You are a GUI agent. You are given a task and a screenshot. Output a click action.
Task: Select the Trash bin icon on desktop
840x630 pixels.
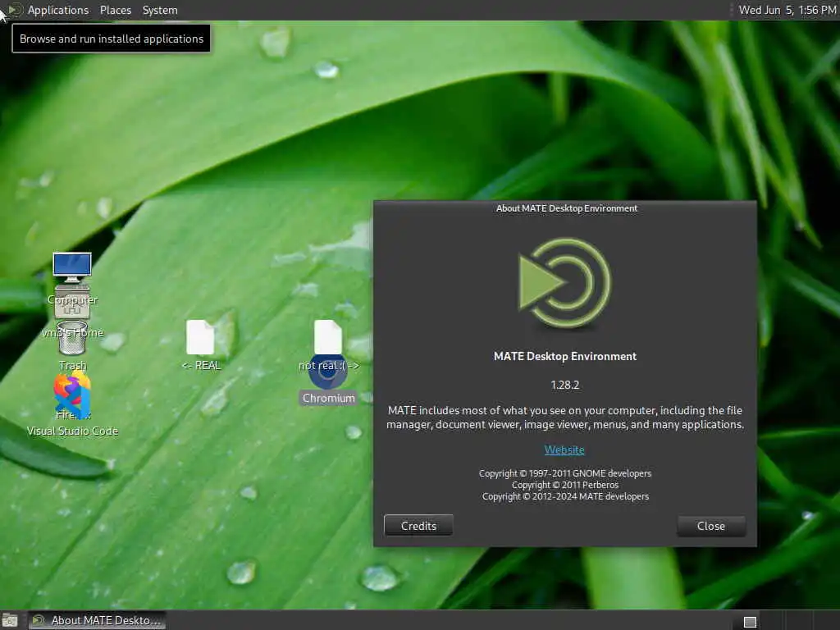pyautogui.click(x=72, y=339)
